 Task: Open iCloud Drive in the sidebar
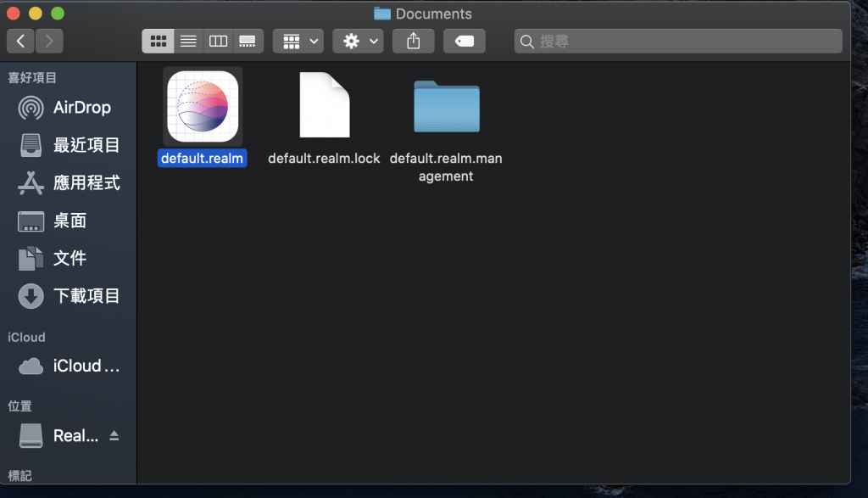pyautogui.click(x=68, y=367)
